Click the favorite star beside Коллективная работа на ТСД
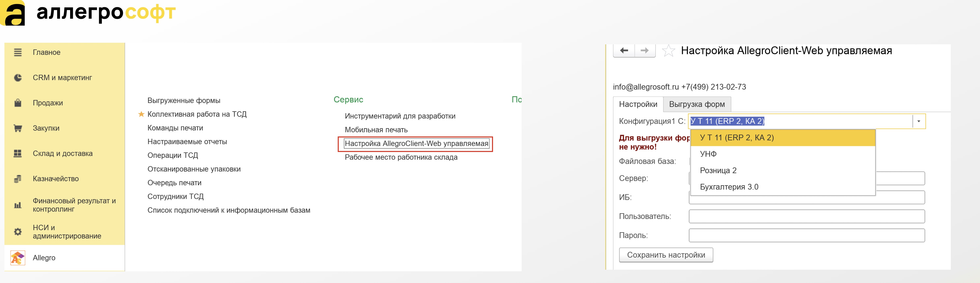Image resolution: width=980 pixels, height=283 pixels. pos(141,114)
